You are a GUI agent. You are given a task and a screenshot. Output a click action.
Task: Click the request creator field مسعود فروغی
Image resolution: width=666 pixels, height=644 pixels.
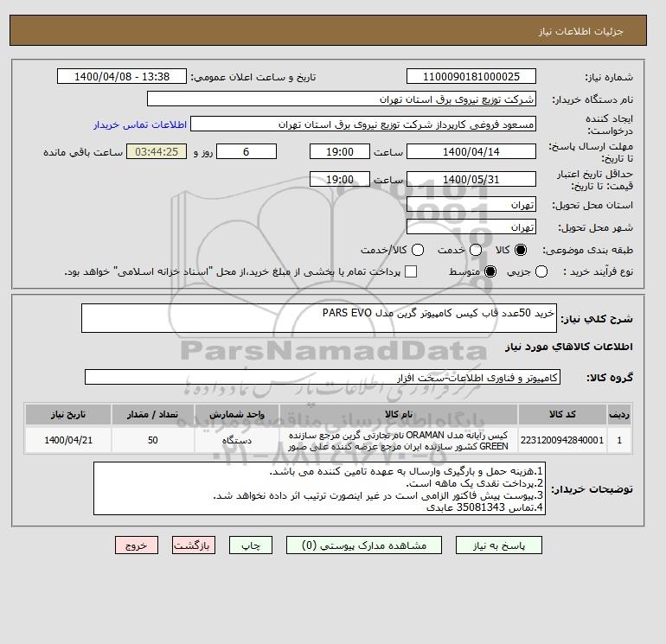click(363, 124)
